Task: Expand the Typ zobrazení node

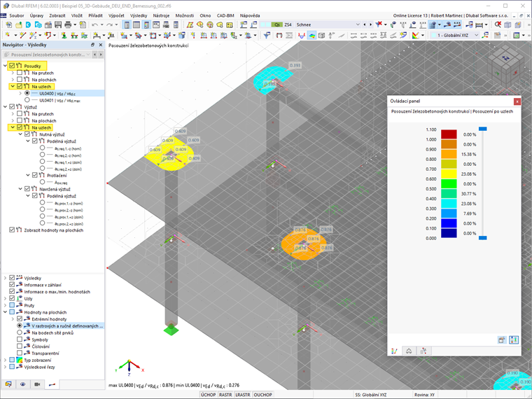Action: tap(5, 360)
